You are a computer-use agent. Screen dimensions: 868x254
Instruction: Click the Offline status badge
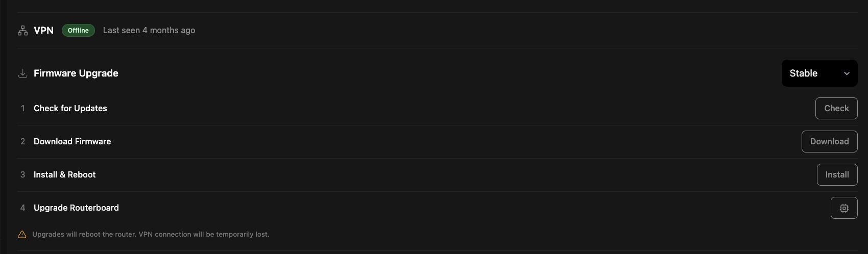pos(78,31)
